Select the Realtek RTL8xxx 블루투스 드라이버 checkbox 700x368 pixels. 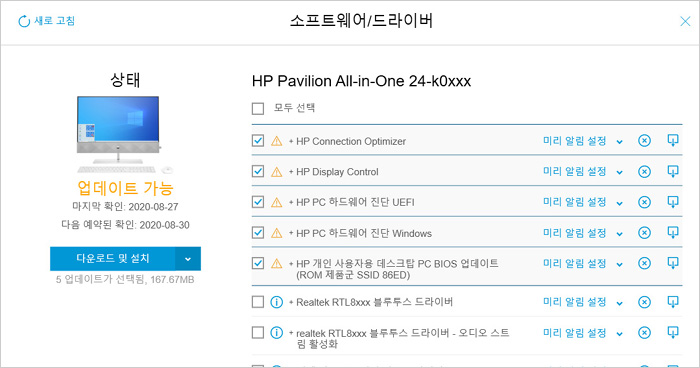click(x=258, y=302)
